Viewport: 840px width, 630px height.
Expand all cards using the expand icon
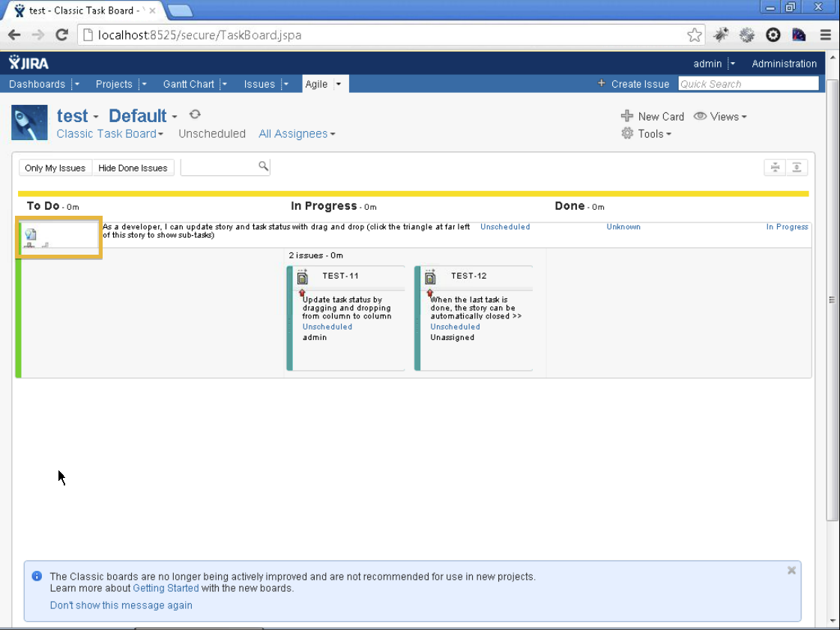(x=796, y=167)
